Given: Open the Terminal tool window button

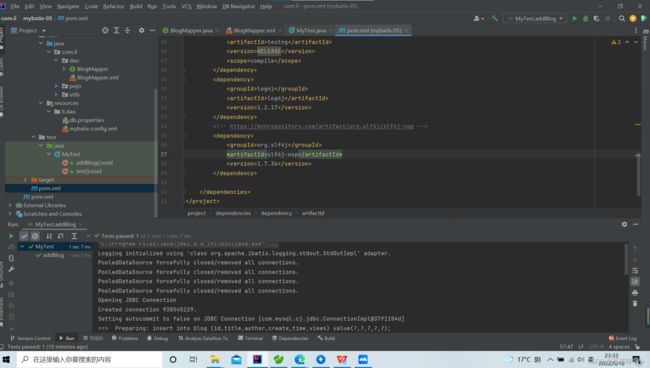Looking at the screenshot, I should [250, 338].
